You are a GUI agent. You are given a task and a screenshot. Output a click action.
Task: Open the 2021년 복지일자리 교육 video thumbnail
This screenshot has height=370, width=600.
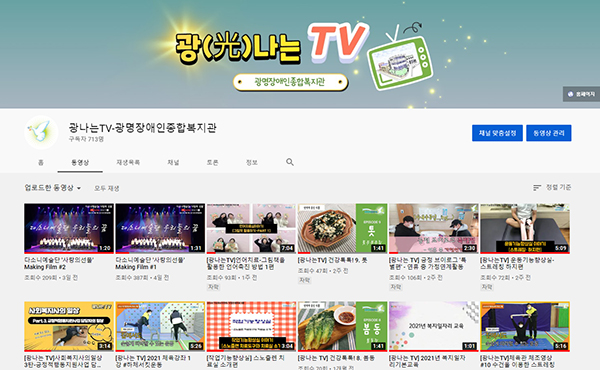[434, 326]
